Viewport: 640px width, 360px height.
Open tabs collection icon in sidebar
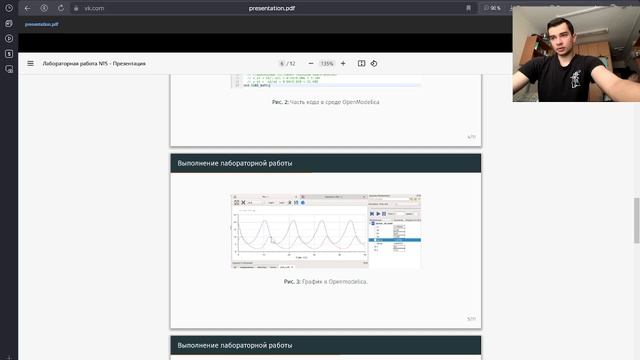click(x=9, y=24)
